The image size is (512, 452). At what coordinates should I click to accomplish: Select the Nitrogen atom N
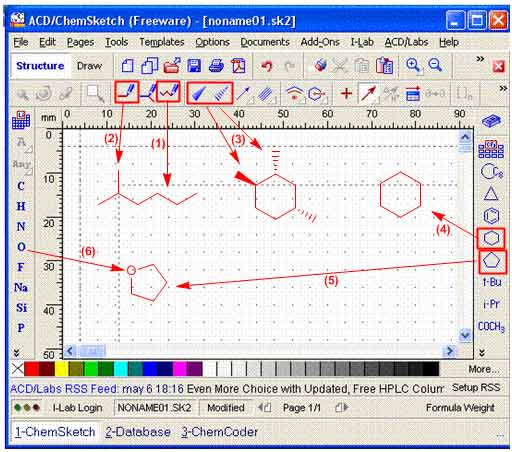pos(21,226)
